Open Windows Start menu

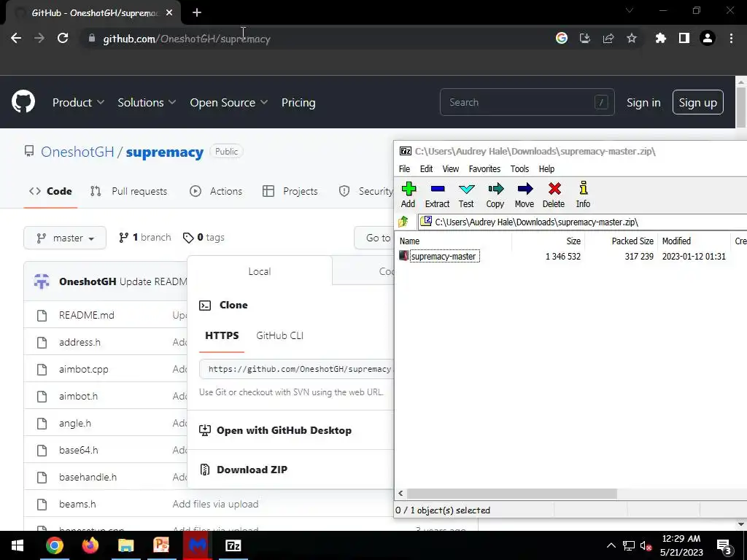point(18,545)
